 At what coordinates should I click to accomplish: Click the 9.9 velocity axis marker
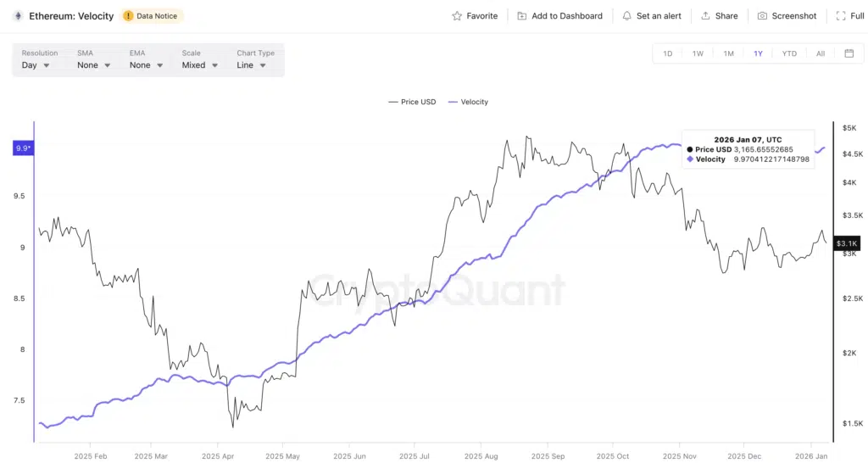point(23,148)
